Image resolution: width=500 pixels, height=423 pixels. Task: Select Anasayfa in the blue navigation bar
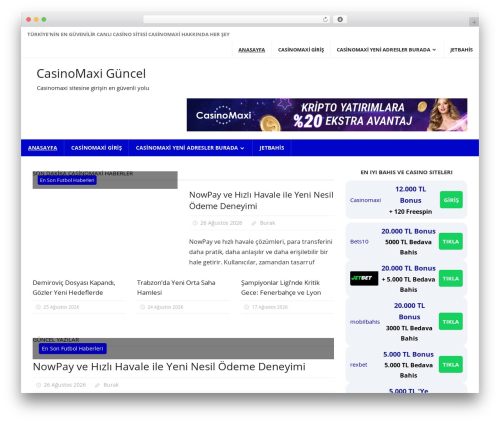43,148
